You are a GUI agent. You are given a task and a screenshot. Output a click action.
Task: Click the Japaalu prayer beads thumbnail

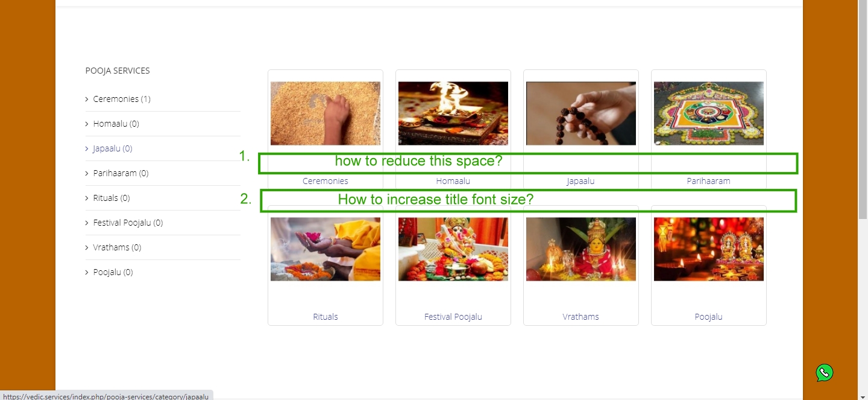tap(581, 113)
